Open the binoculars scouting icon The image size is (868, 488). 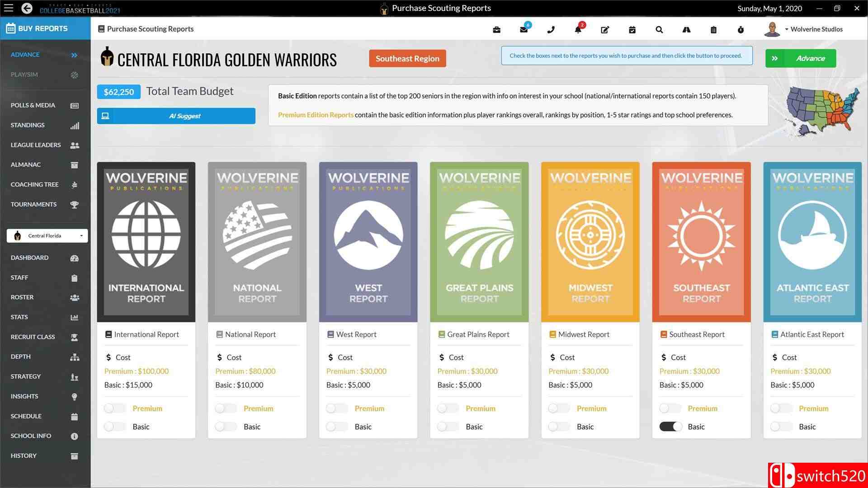pos(686,30)
